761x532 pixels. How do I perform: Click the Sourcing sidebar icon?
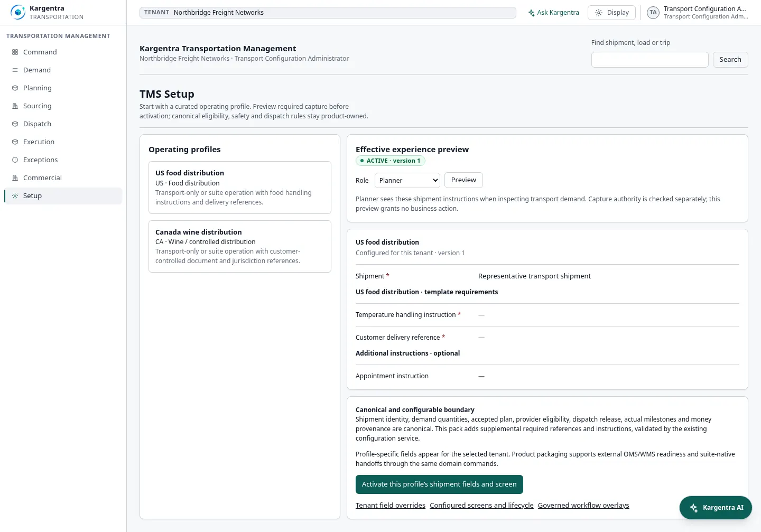pyautogui.click(x=15, y=106)
